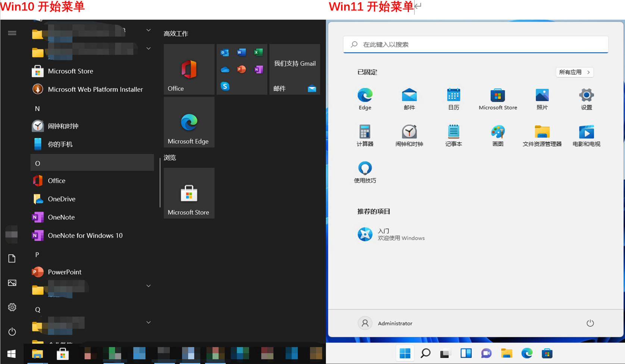Open Win10 Documents sidebar icon

pos(12,258)
